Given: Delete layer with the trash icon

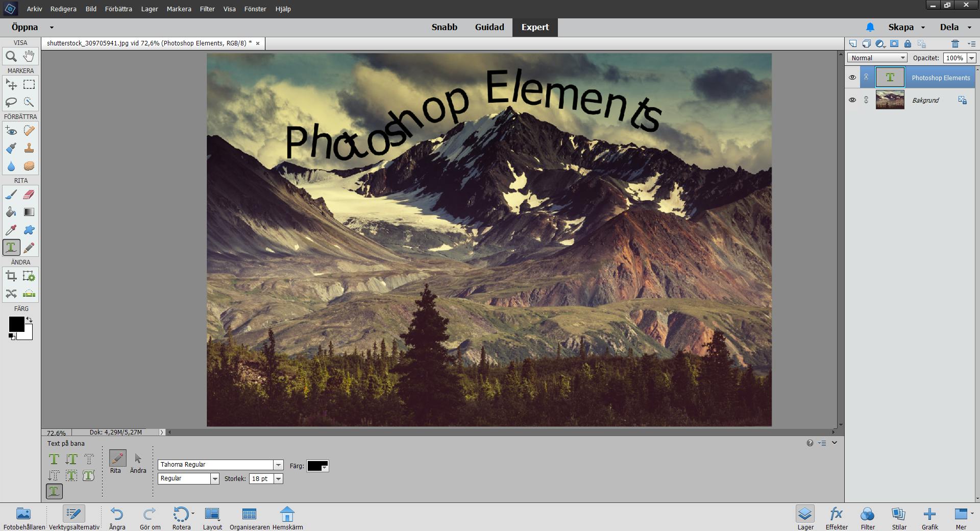Looking at the screenshot, I should point(955,43).
